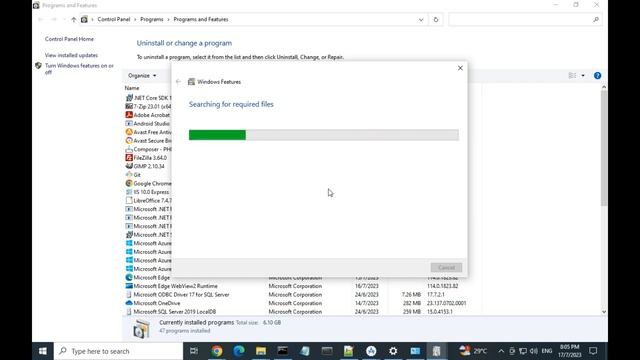Open Control Panel Home link
Viewport: 640px width, 360px height.
[69, 39]
